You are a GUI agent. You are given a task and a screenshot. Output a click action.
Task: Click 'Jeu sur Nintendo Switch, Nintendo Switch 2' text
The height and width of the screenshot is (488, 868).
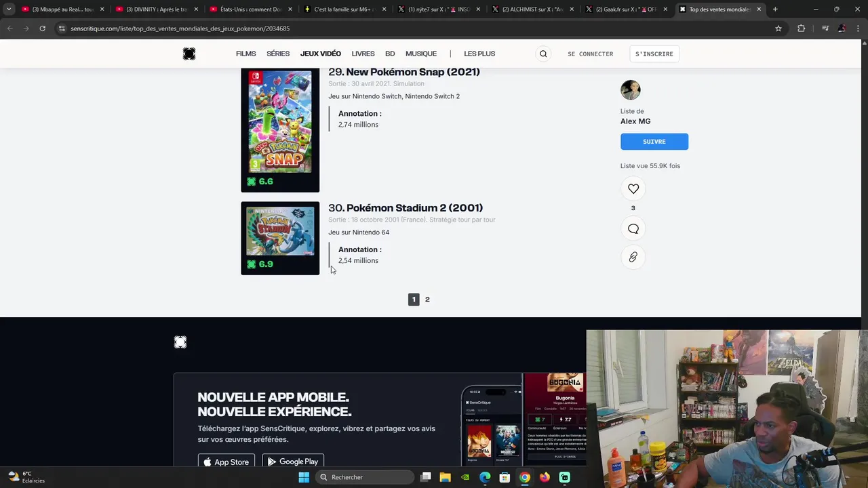394,96
